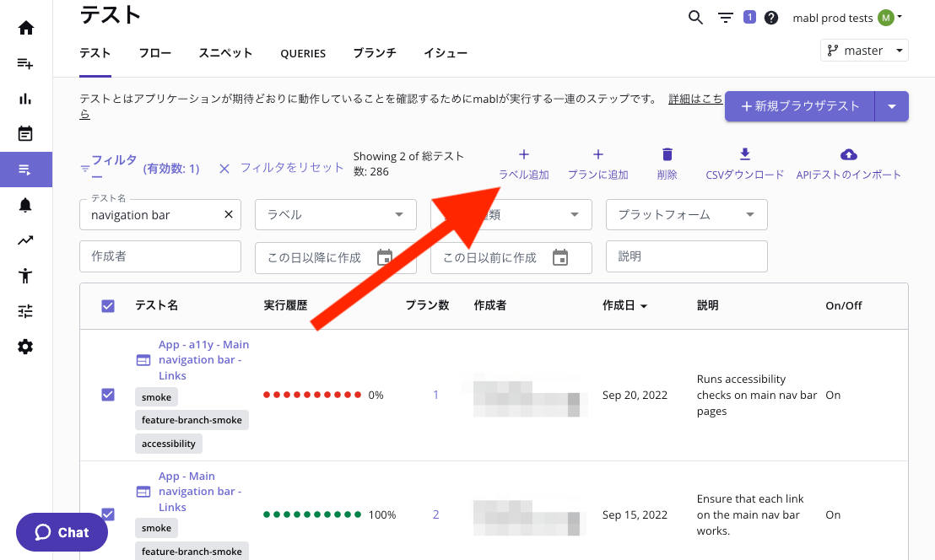935x560 pixels.
Task: Open the help question mark icon
Action: pyautogui.click(x=771, y=18)
